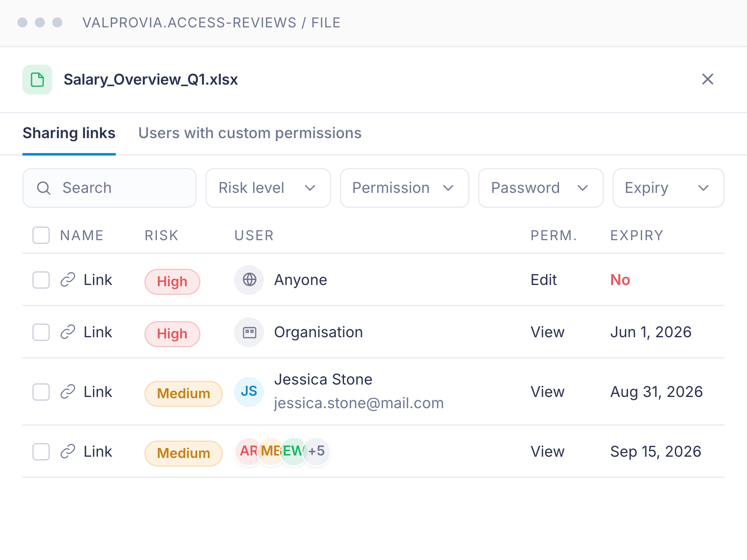747x560 pixels.
Task: Click the EW user avatar
Action: 293,451
